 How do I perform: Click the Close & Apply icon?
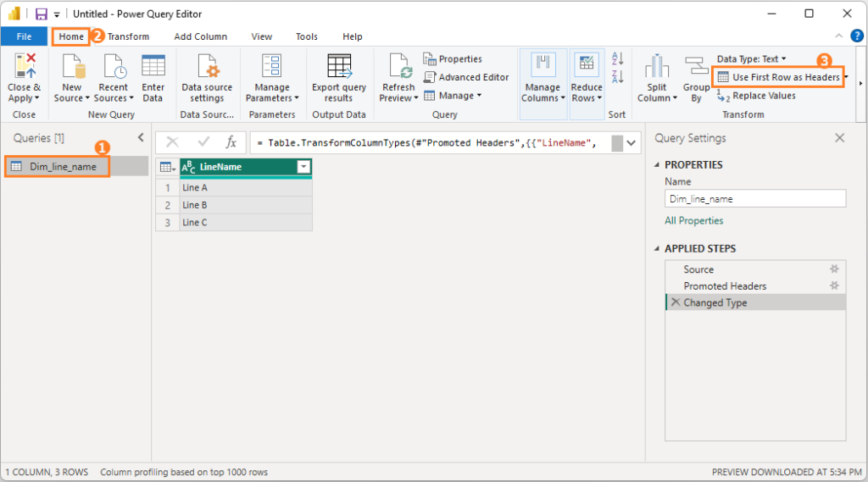[x=25, y=65]
